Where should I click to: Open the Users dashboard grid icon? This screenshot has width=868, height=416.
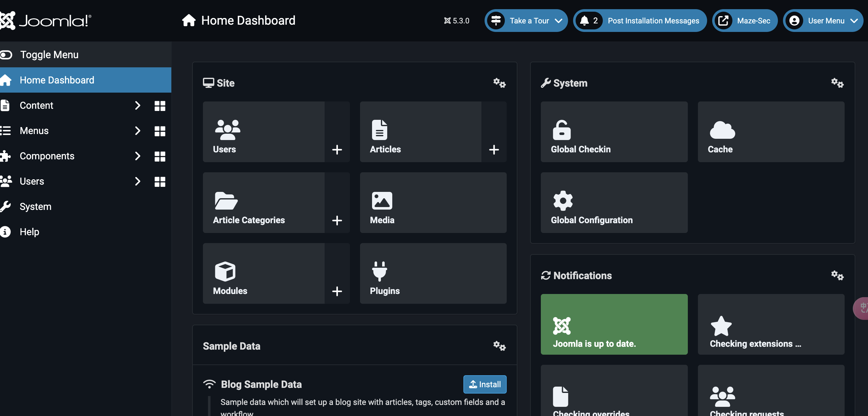(160, 181)
